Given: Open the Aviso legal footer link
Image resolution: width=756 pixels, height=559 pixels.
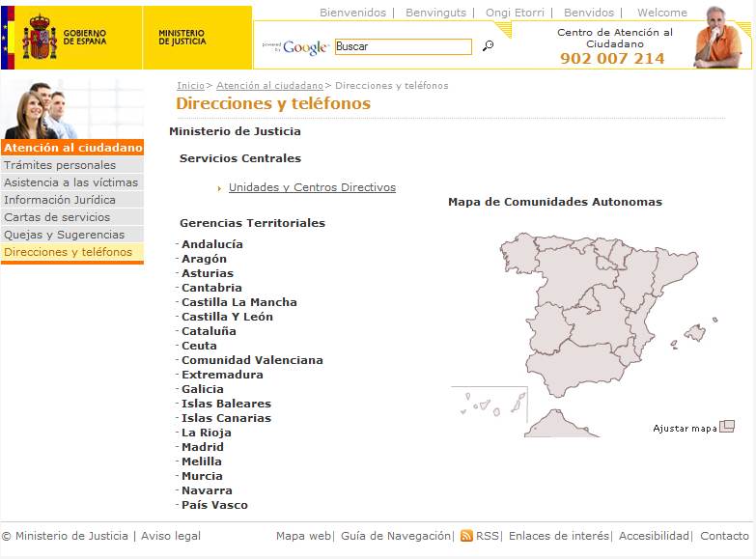Looking at the screenshot, I should (x=171, y=536).
